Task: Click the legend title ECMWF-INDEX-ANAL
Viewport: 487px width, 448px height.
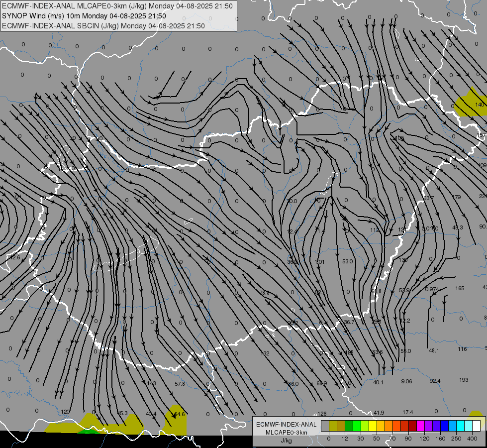Action: coord(287,425)
